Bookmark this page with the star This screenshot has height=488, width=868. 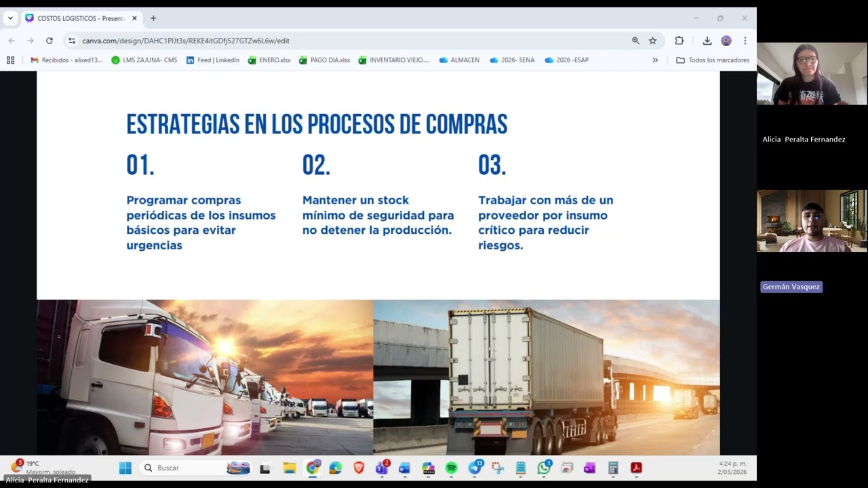click(x=652, y=41)
